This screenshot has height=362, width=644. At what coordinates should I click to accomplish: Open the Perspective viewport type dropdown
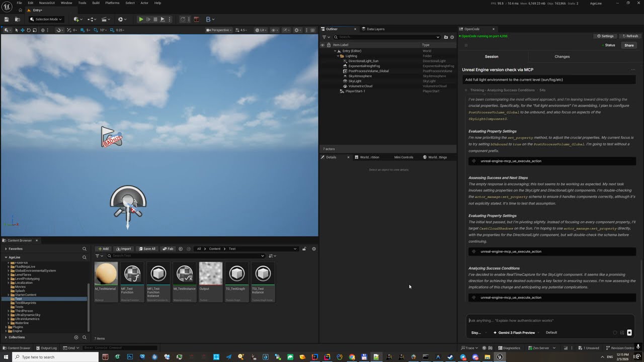(x=218, y=30)
